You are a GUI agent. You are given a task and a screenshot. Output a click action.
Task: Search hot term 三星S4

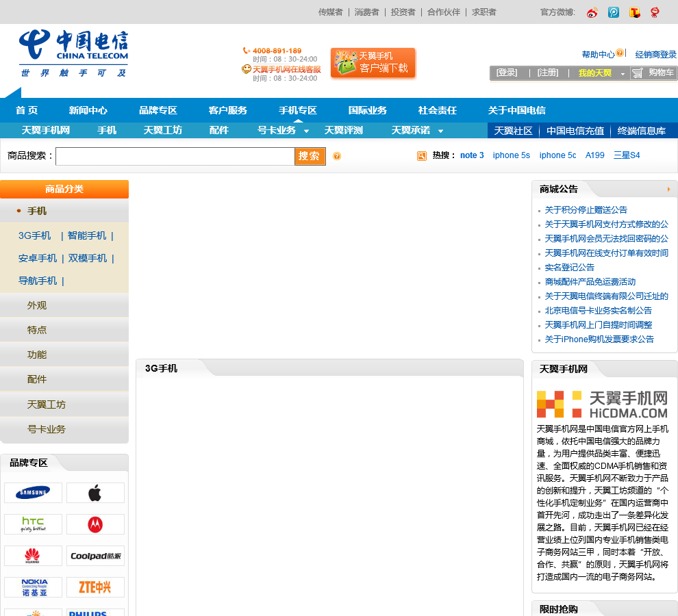click(x=627, y=155)
